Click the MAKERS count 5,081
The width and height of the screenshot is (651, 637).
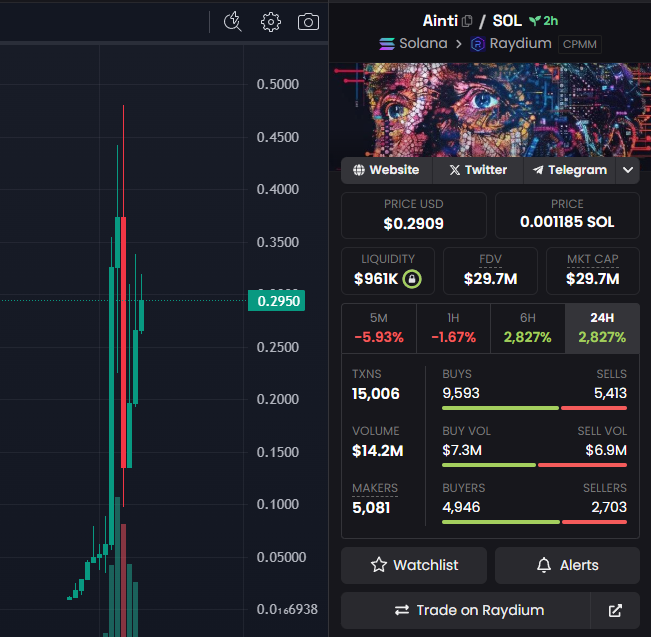[371, 507]
